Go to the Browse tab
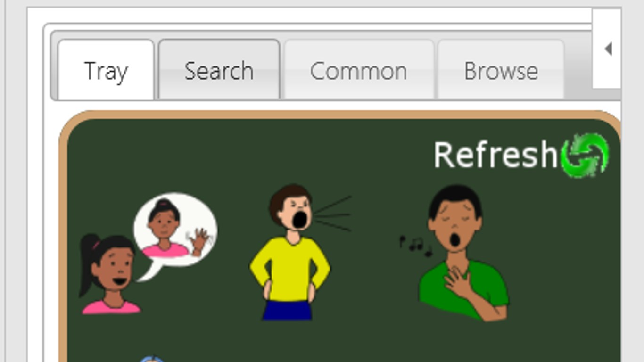Image resolution: width=644 pixels, height=362 pixels. pyautogui.click(x=501, y=70)
